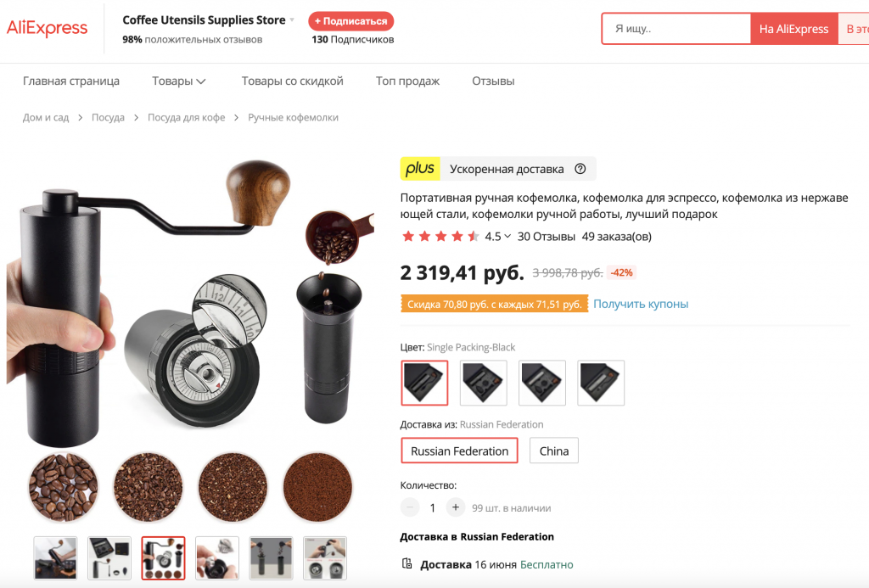Click the Я ищу search field

676,29
